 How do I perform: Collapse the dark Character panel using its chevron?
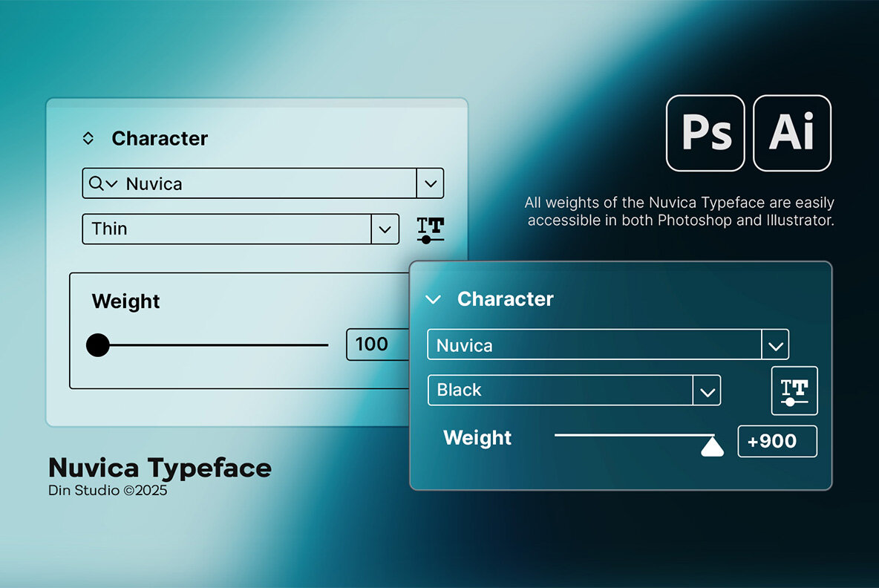433,299
